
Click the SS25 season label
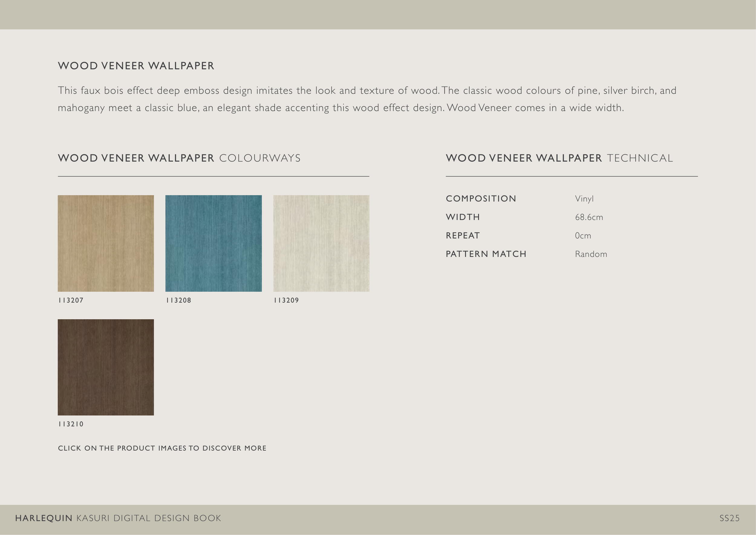(729, 518)
